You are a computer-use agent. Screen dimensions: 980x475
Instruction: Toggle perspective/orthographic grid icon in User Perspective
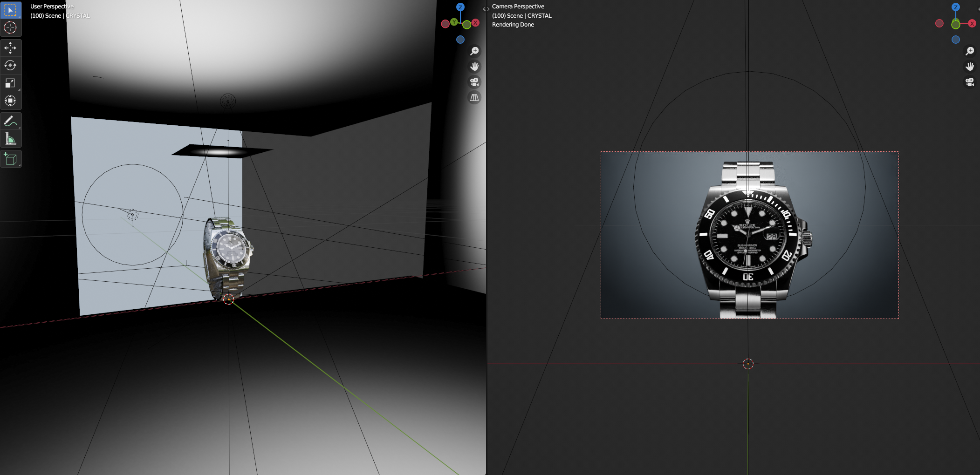[x=474, y=97]
